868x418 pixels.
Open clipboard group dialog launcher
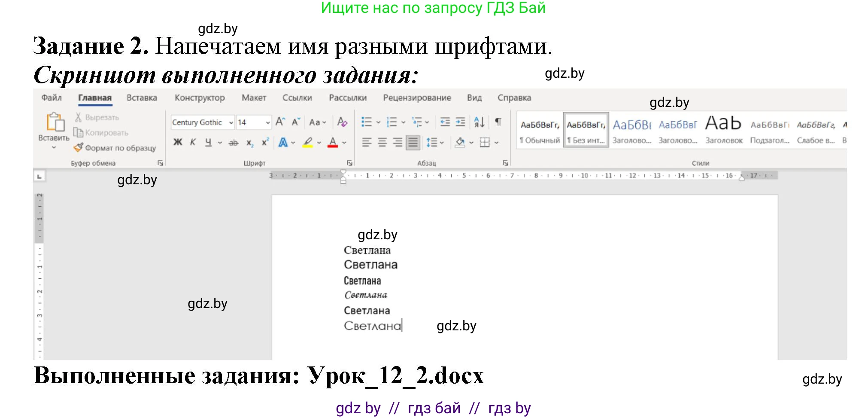pos(160,163)
